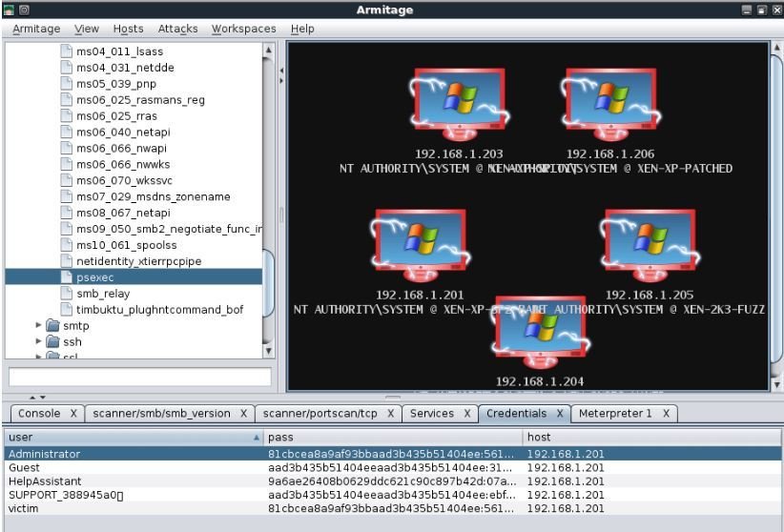Sort credentials by user column arrow
Viewport: 784px width, 532px height.
(257, 438)
